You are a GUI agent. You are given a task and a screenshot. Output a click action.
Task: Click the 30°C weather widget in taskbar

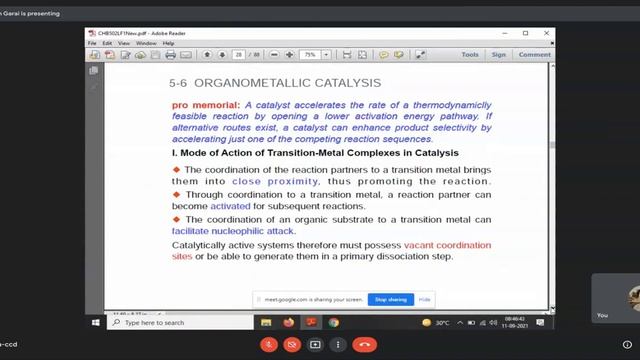point(436,323)
